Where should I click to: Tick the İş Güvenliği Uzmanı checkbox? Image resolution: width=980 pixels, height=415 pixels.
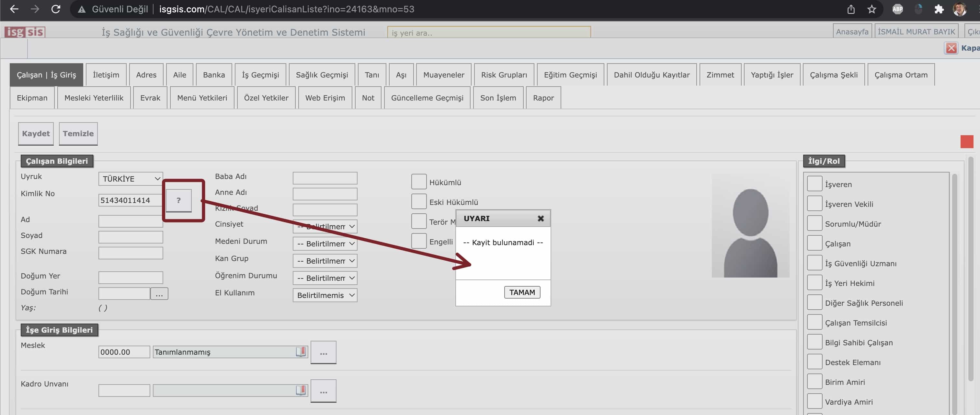814,263
